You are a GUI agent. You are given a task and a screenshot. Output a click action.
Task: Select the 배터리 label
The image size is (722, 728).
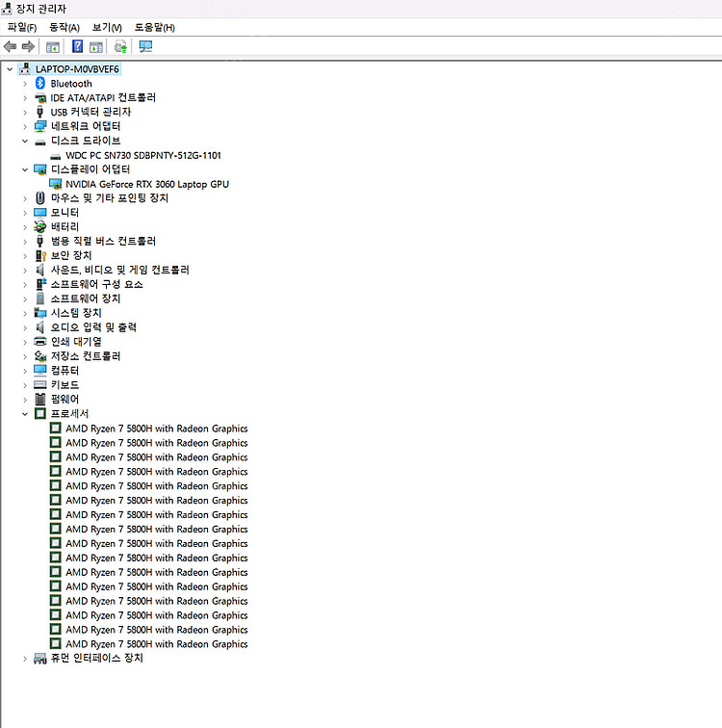pyautogui.click(x=64, y=226)
